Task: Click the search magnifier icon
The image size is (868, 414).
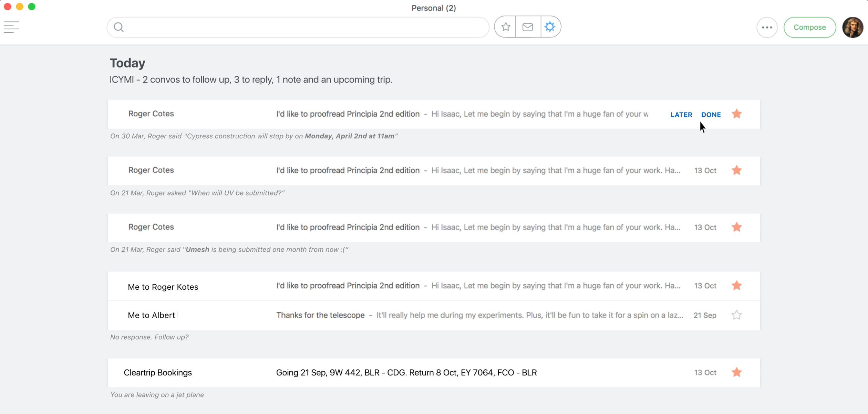Action: 118,27
